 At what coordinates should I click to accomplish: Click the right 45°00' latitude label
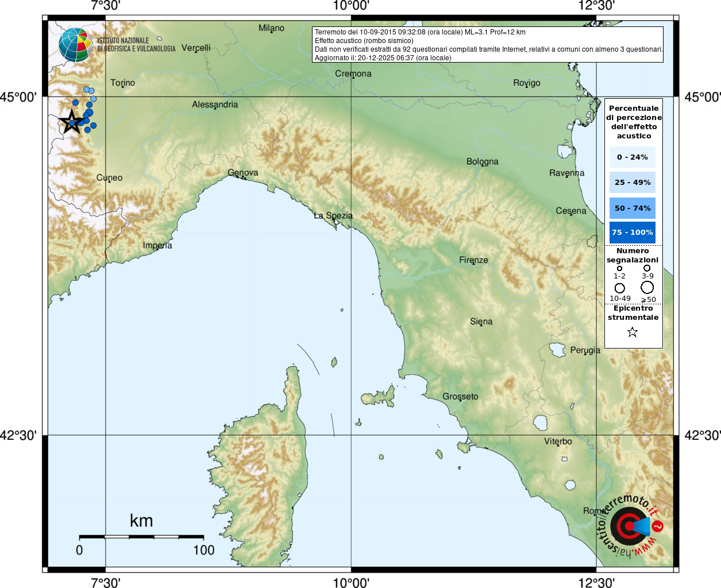pyautogui.click(x=703, y=97)
